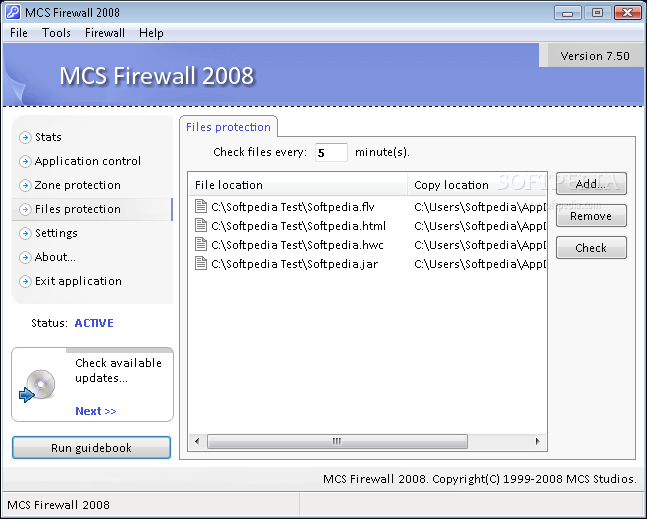Click the arrow icon beside About...
The width and height of the screenshot is (647, 519).
(x=25, y=257)
